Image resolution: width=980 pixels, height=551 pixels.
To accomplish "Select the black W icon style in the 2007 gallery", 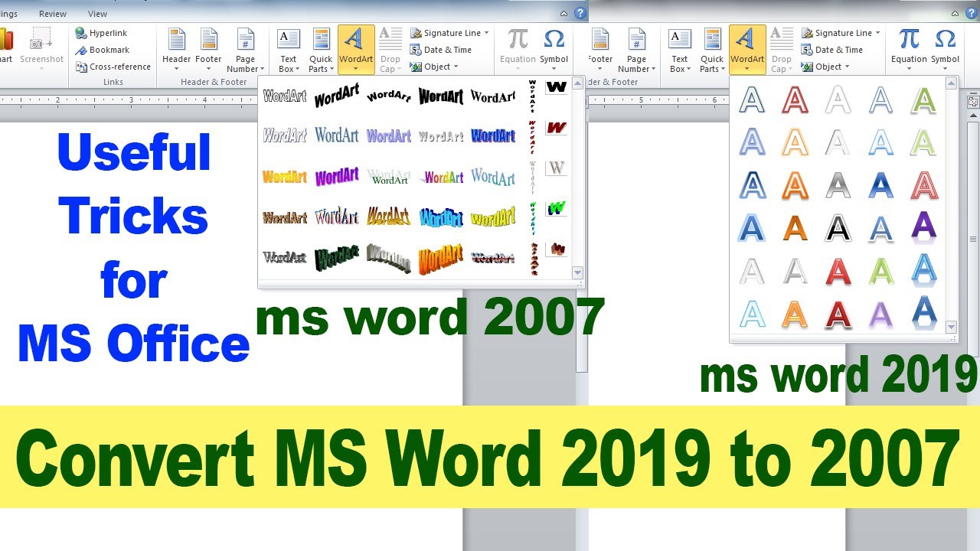I will (x=556, y=87).
